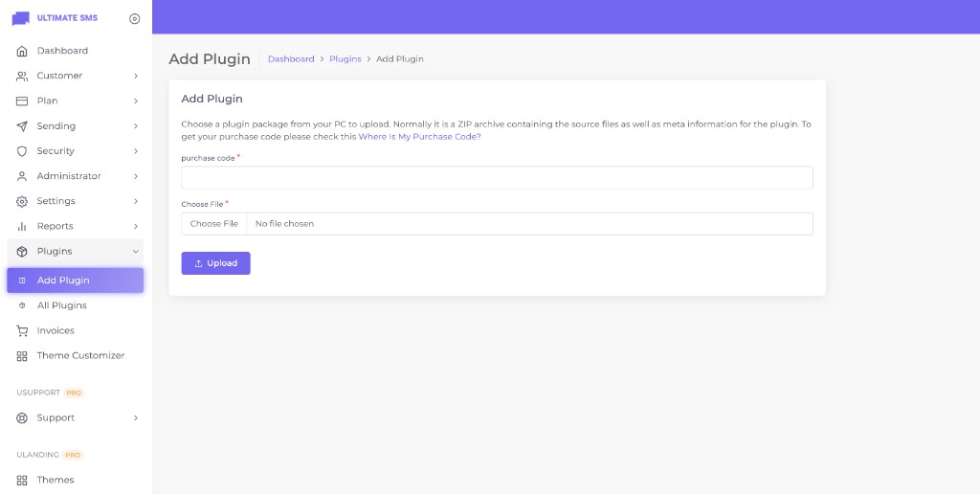Image resolution: width=980 pixels, height=494 pixels.
Task: Toggle the sidebar collapse circle icon
Action: (134, 19)
